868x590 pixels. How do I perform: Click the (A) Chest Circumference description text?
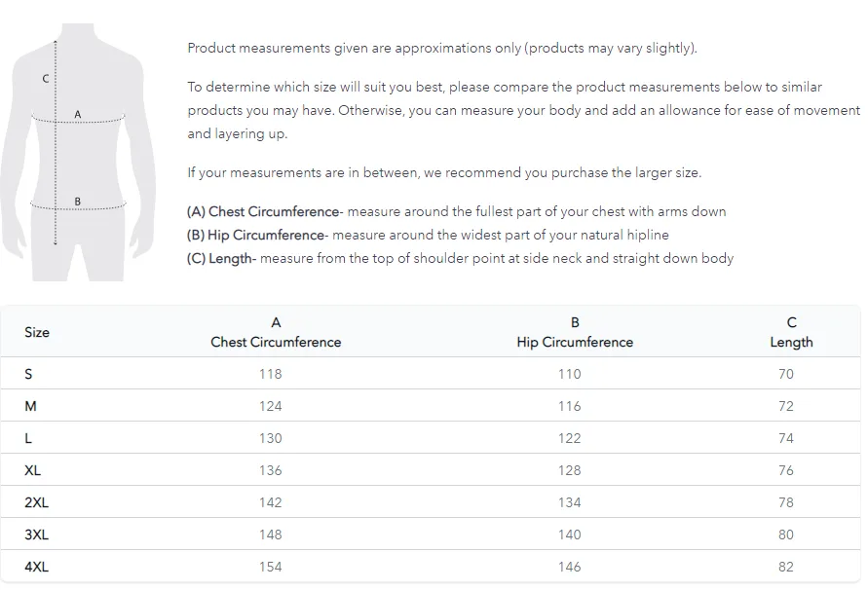pos(456,211)
